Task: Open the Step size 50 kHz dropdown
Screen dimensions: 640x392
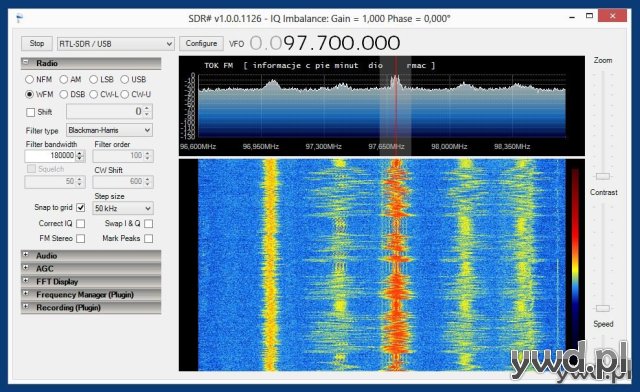Action: click(x=123, y=208)
